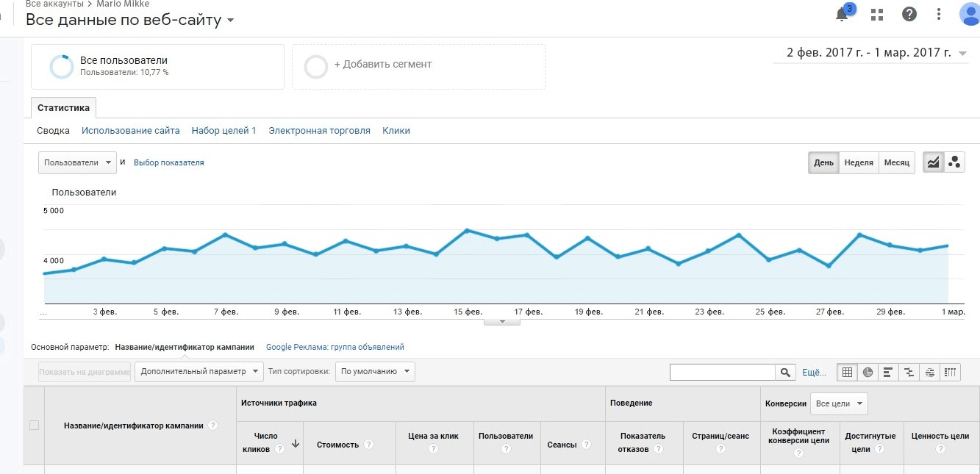Image resolution: width=980 pixels, height=474 pixels.
Task: Set chart granularity to Месяц
Action: click(x=896, y=162)
